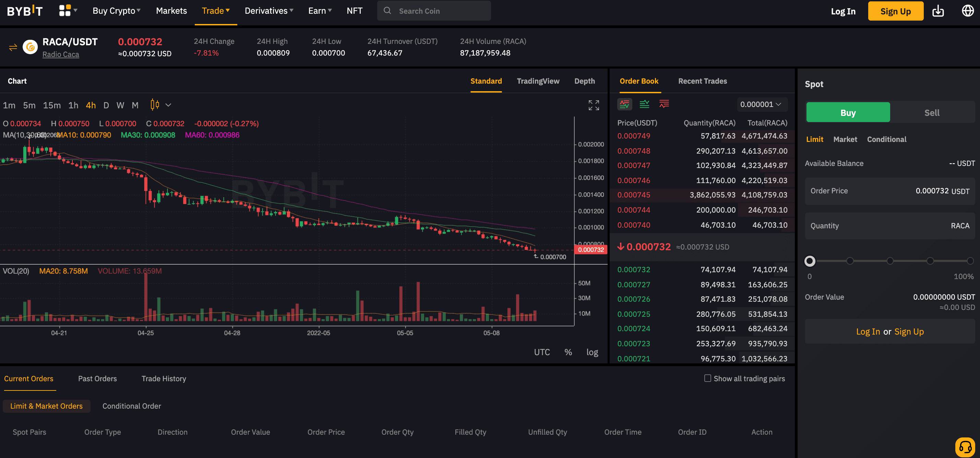Toggle percentage scale on chart

pos(568,352)
